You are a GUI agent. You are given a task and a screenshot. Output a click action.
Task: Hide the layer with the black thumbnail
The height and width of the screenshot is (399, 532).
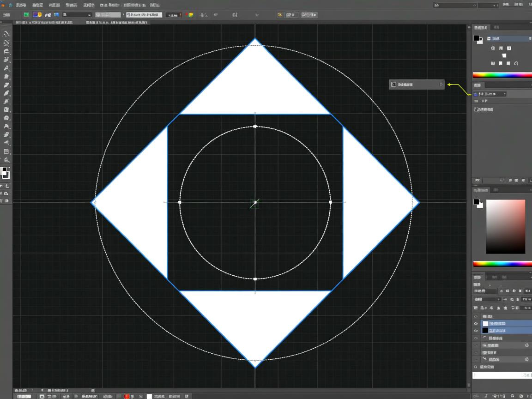pyautogui.click(x=476, y=331)
